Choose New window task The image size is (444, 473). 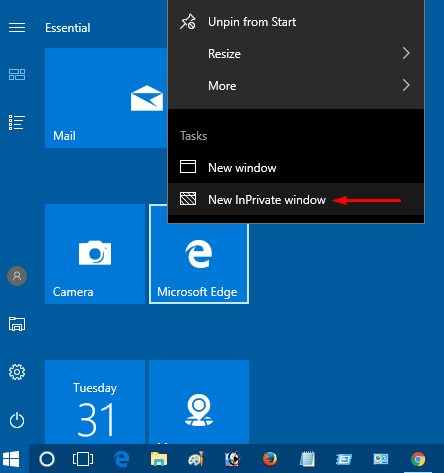[296, 167]
